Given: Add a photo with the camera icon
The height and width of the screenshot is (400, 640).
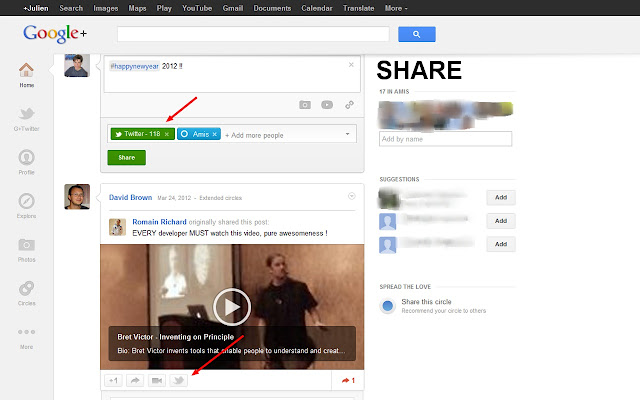Looking at the screenshot, I should click(x=305, y=105).
